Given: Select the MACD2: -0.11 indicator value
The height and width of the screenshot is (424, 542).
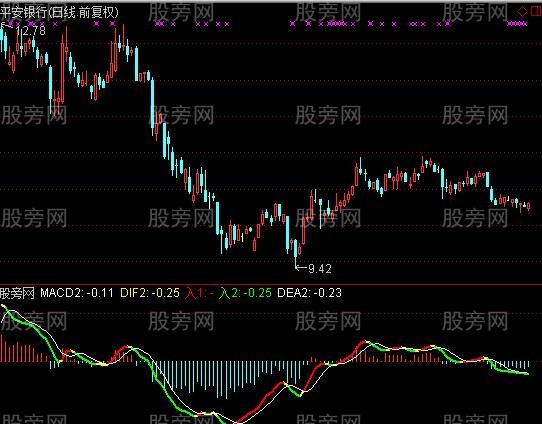Looking at the screenshot, I should 77,293.
